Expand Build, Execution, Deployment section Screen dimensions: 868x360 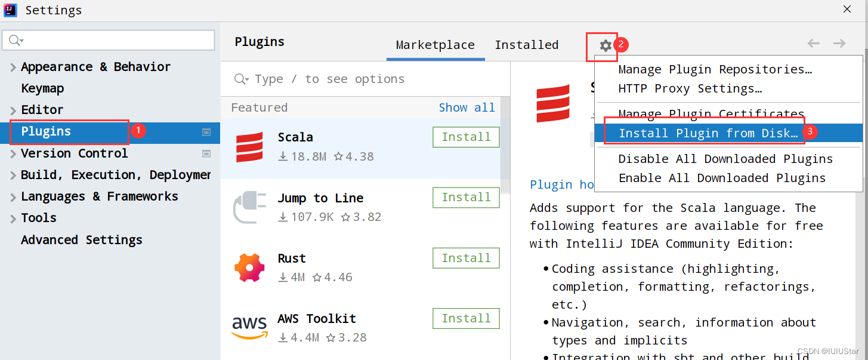13,176
